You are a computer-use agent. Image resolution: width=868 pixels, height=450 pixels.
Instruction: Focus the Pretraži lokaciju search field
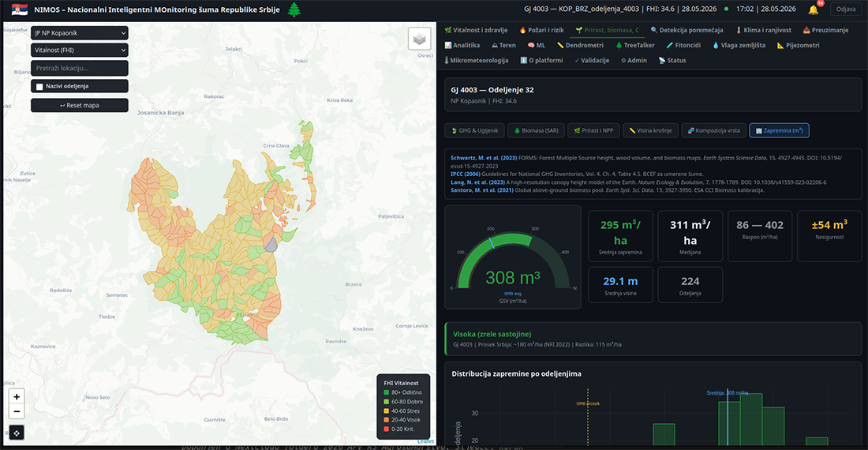point(80,68)
